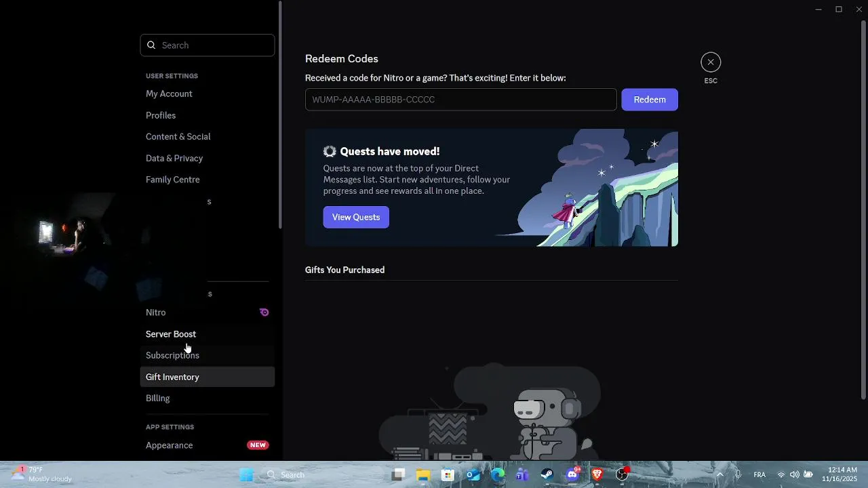Select Gift Inventory in sidebar

(207, 377)
